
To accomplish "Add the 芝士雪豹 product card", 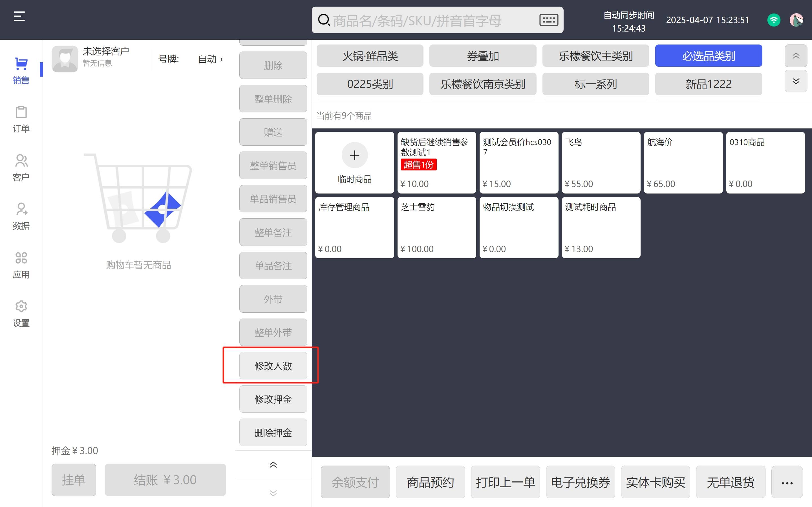I will coord(436,228).
